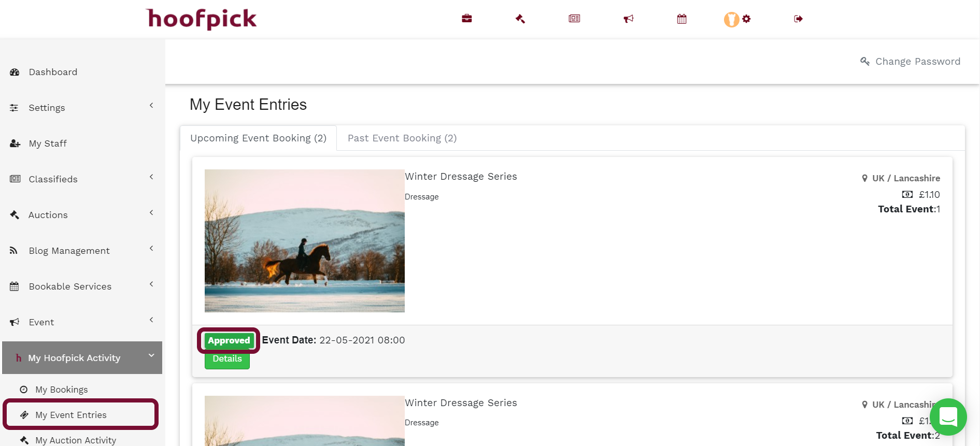Expand the Settings sidebar menu
This screenshot has height=446, width=980.
[x=82, y=108]
